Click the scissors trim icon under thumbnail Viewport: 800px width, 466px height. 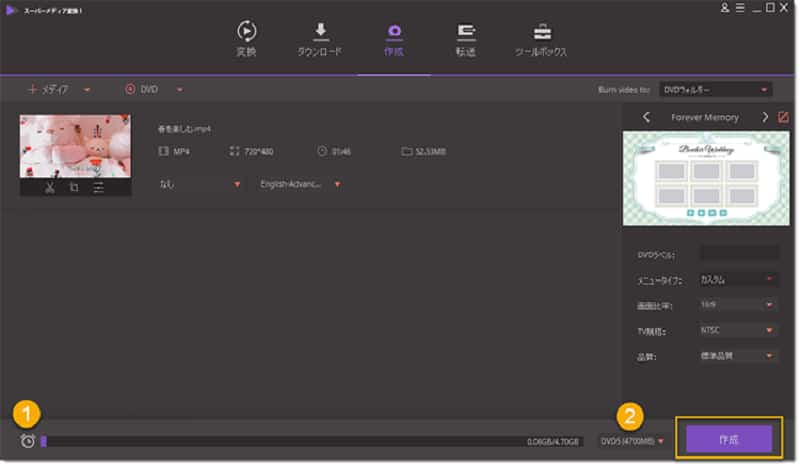tap(49, 186)
